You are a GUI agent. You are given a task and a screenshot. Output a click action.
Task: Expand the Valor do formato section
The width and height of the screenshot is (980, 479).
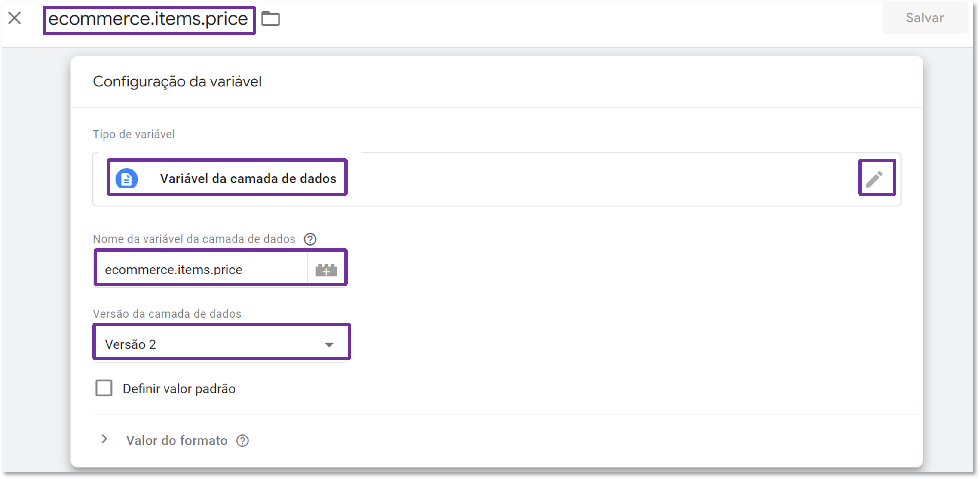[105, 439]
